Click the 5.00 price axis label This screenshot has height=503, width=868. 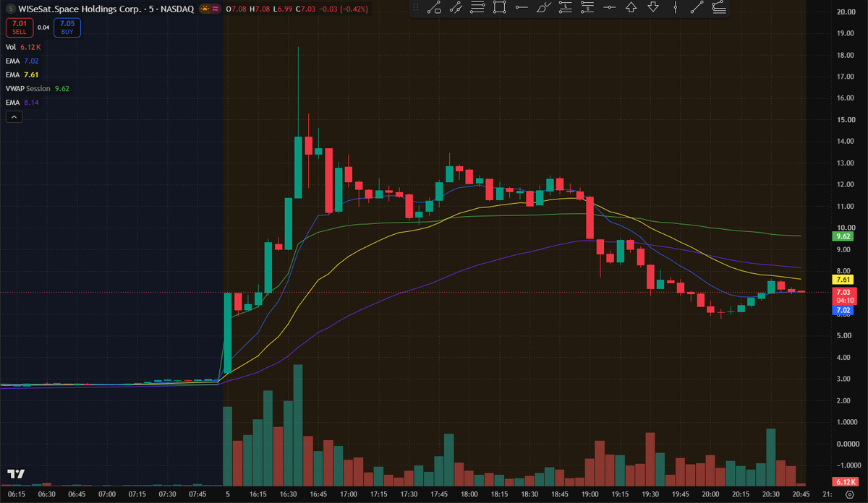(x=846, y=335)
